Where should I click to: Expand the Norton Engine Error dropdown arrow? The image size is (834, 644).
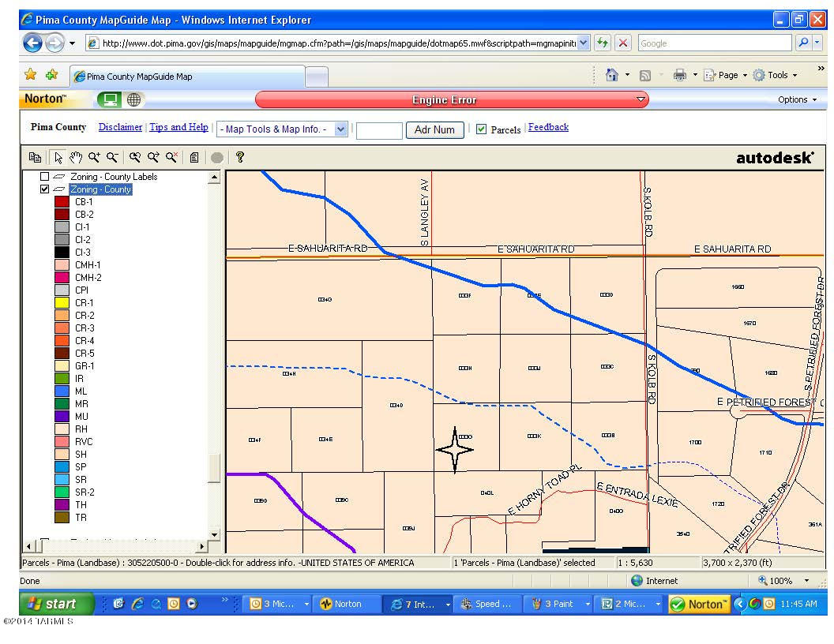pyautogui.click(x=641, y=99)
